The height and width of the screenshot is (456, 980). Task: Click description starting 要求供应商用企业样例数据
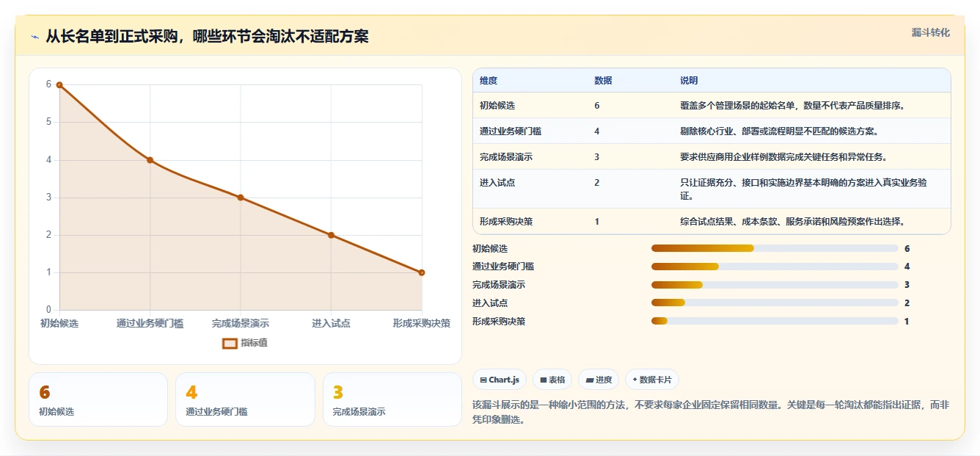784,157
